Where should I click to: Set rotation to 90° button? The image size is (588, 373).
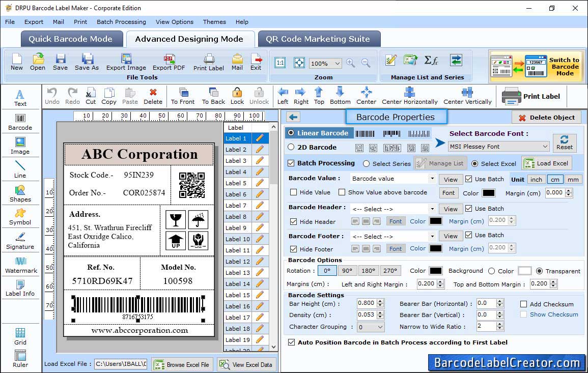pos(347,271)
